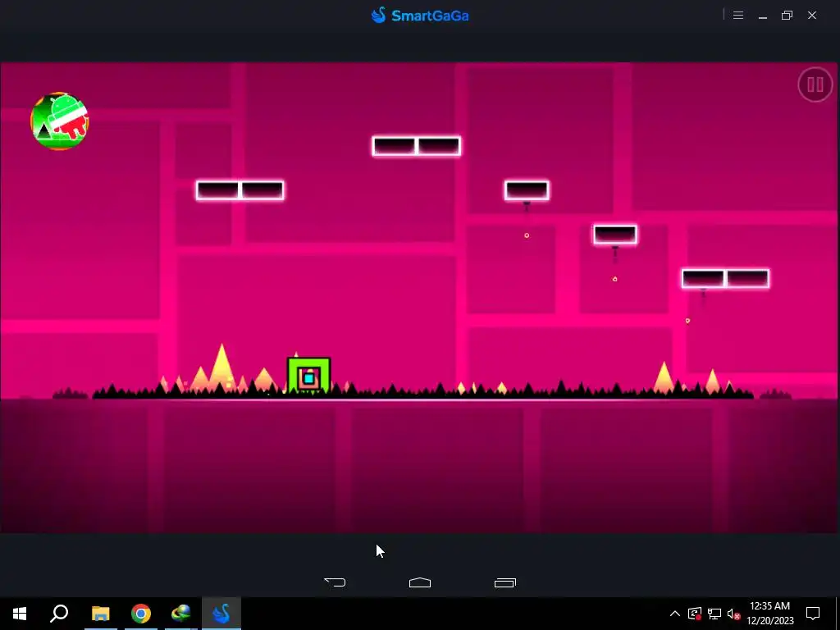Restore down the SmartGaGa window
This screenshot has width=840, height=630.
click(787, 16)
